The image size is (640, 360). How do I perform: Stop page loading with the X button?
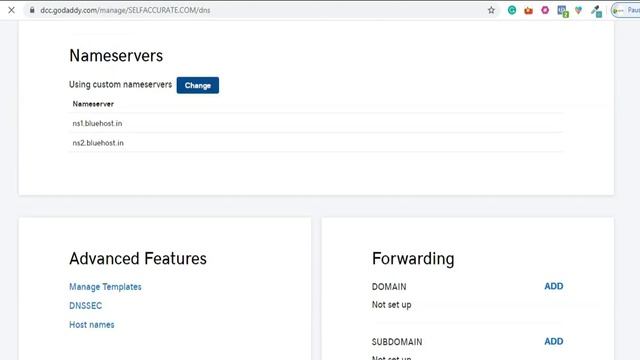(11, 10)
